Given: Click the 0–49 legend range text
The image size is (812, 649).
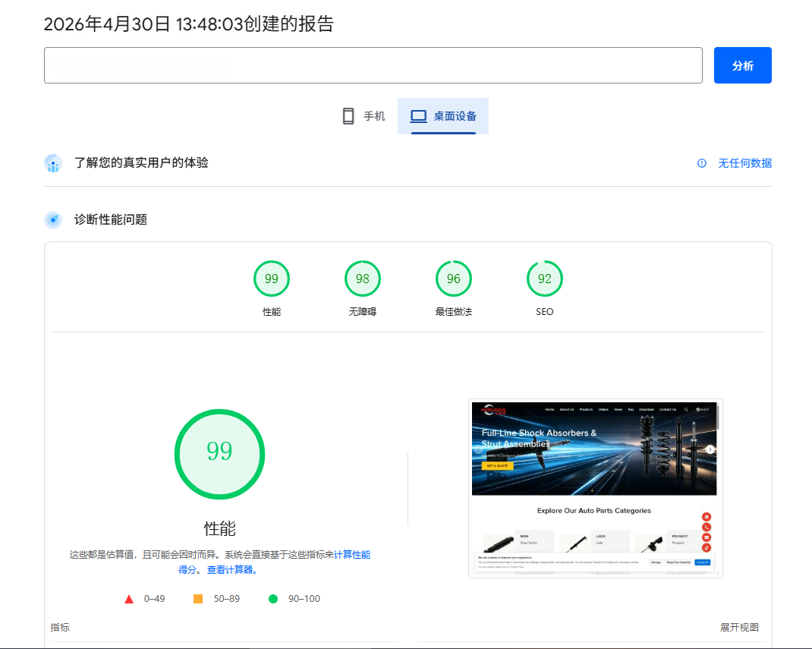Looking at the screenshot, I should coord(154,599).
